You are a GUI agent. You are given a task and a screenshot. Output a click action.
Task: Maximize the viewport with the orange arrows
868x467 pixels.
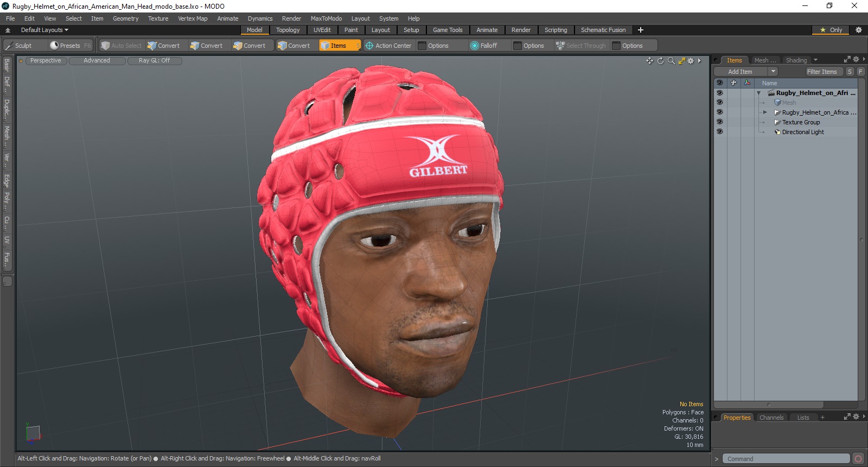(x=681, y=61)
